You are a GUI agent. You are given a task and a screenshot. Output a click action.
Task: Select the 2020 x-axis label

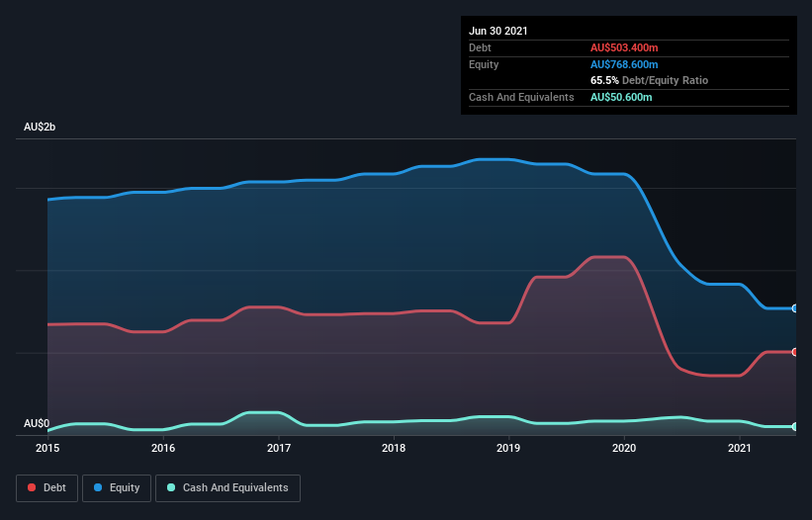[x=624, y=448]
